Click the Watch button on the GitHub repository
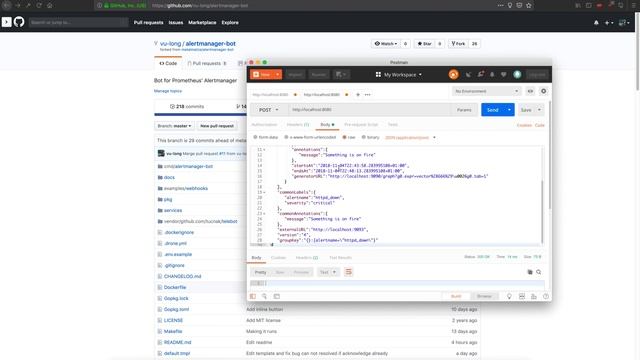Image resolution: width=640 pixels, height=360 pixels. tap(385, 44)
